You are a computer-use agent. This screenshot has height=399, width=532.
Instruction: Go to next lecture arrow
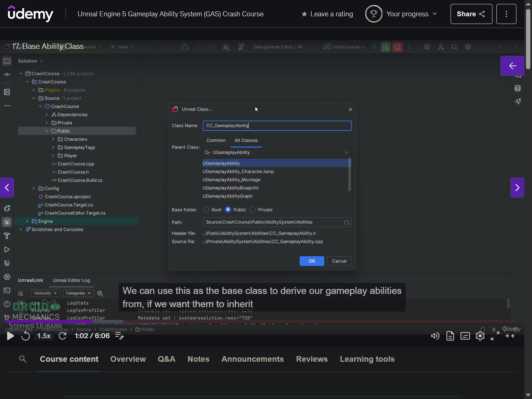point(517,188)
